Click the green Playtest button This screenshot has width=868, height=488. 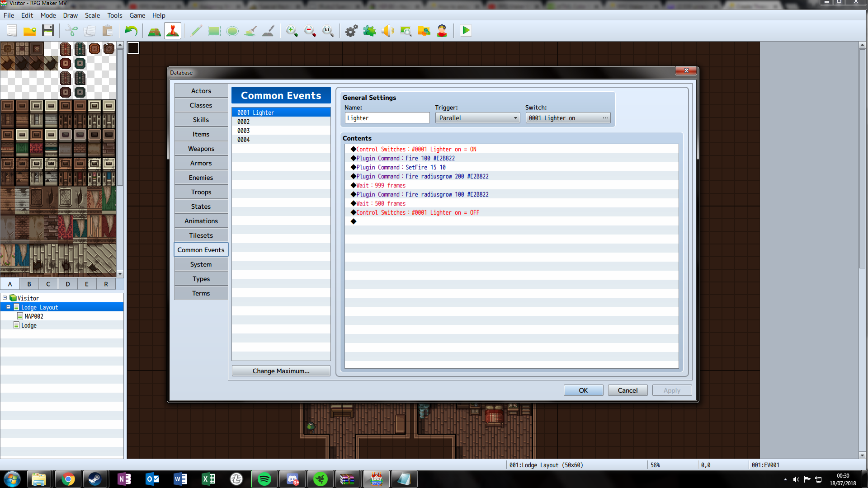coord(466,31)
